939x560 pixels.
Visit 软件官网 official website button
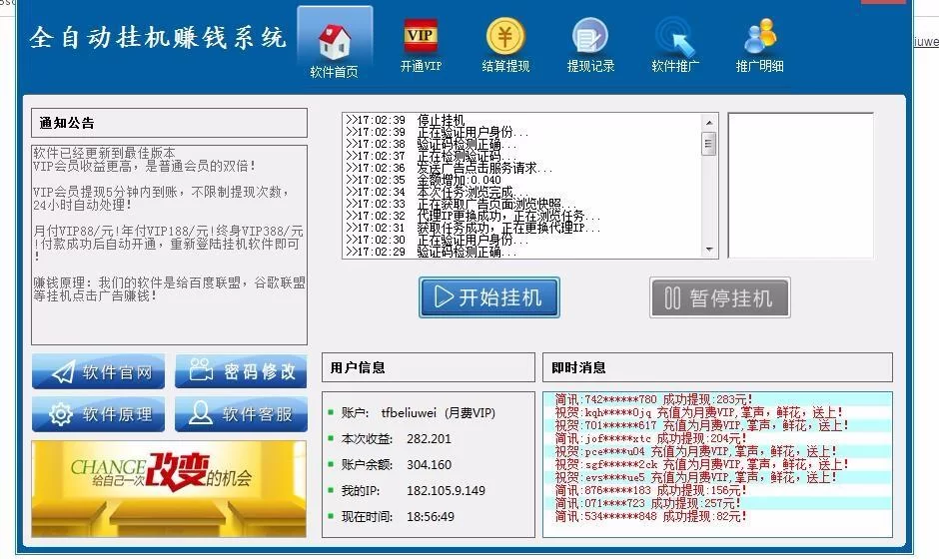click(x=99, y=372)
